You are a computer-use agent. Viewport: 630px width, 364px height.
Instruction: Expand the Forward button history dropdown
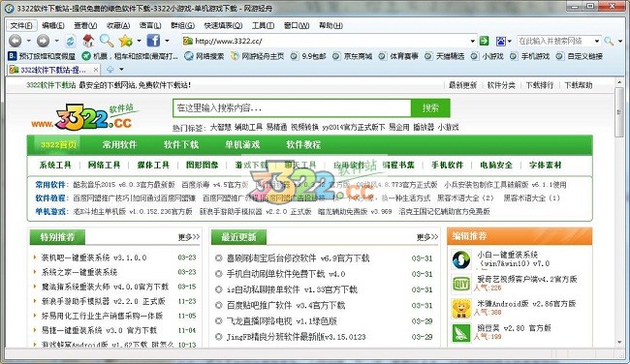tap(56, 41)
